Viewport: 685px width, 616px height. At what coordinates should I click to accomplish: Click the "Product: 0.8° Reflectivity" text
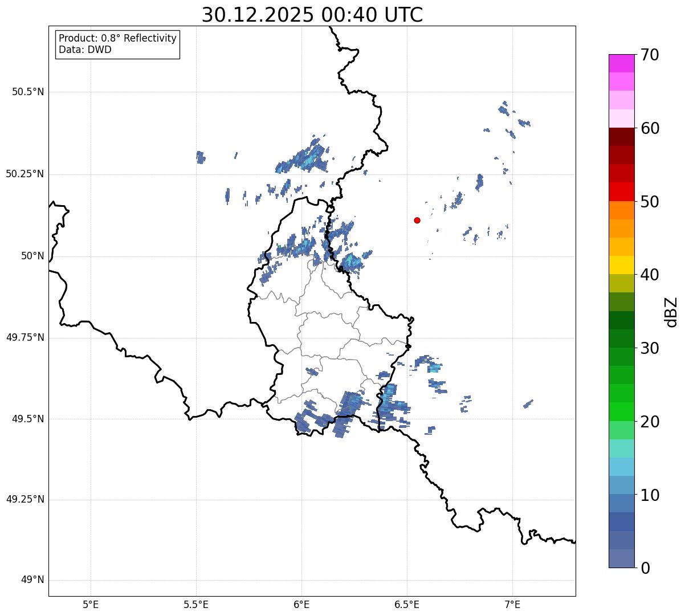click(118, 38)
